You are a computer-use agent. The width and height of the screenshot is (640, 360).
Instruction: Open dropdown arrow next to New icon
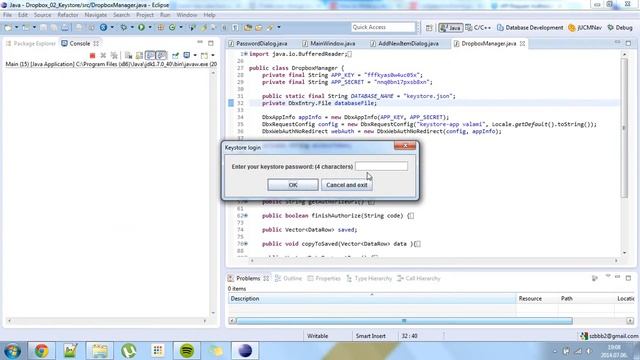coord(17,27)
